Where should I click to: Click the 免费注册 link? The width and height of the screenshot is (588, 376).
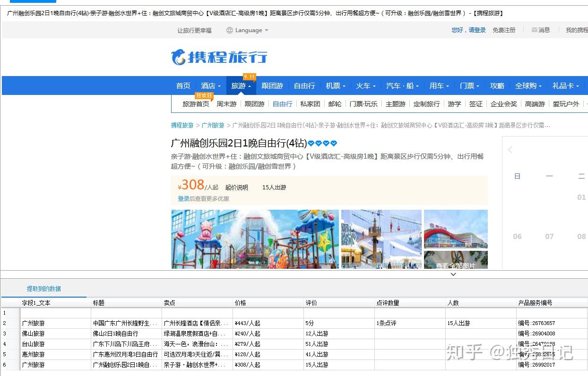pos(504,30)
